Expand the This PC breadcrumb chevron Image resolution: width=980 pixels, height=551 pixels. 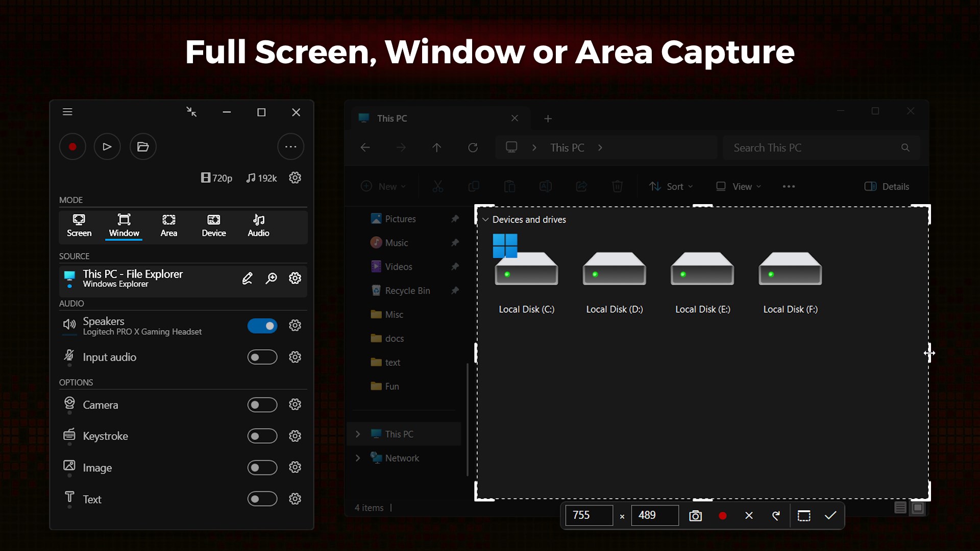(x=600, y=148)
